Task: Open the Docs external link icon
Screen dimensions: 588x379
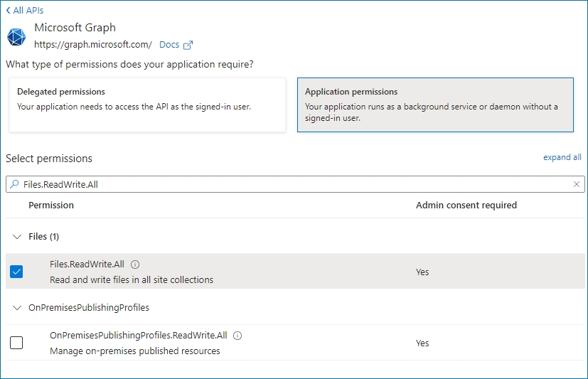Action: [188, 45]
